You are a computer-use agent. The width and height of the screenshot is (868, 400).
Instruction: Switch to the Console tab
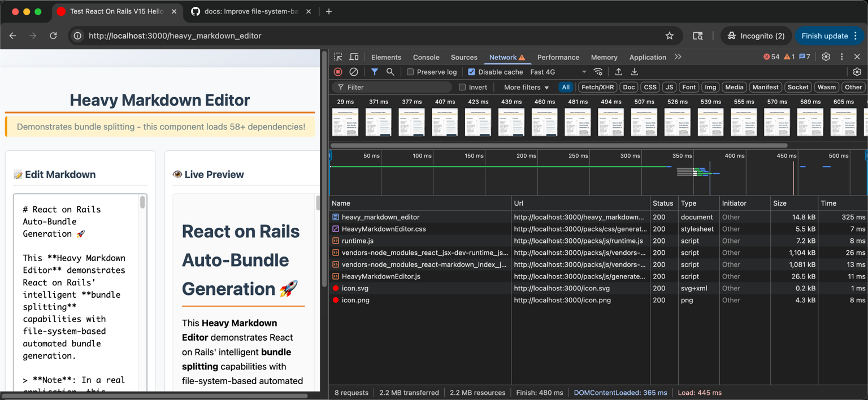coord(426,56)
